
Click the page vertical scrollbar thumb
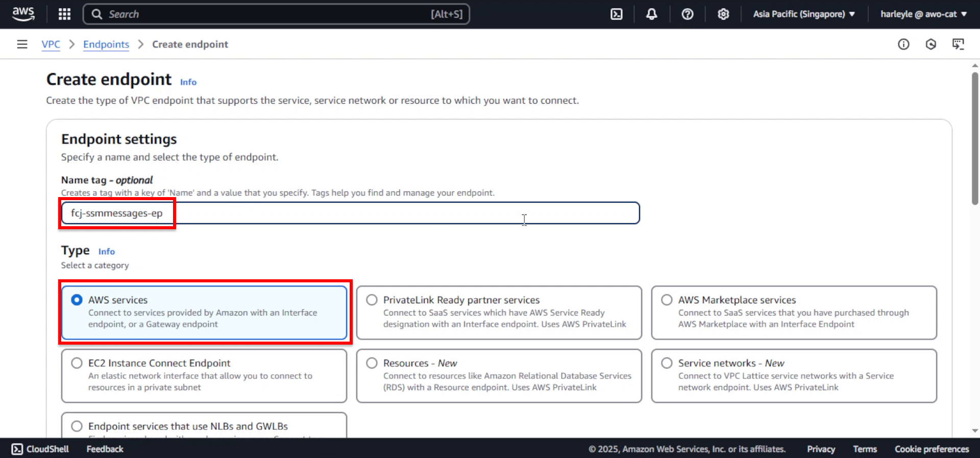(x=975, y=138)
